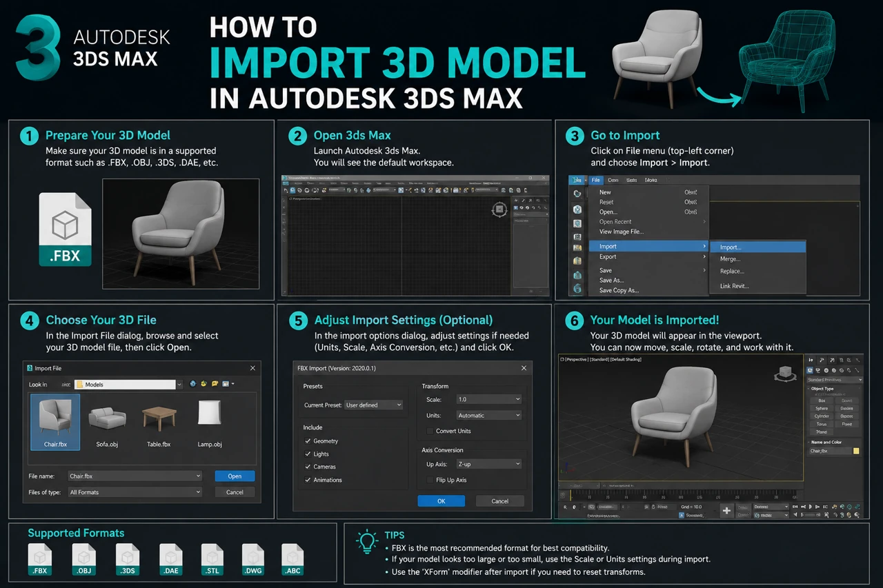Click the .ABC format icon in Supported Formats
Screen dimensions: 883x588
pos(293,559)
